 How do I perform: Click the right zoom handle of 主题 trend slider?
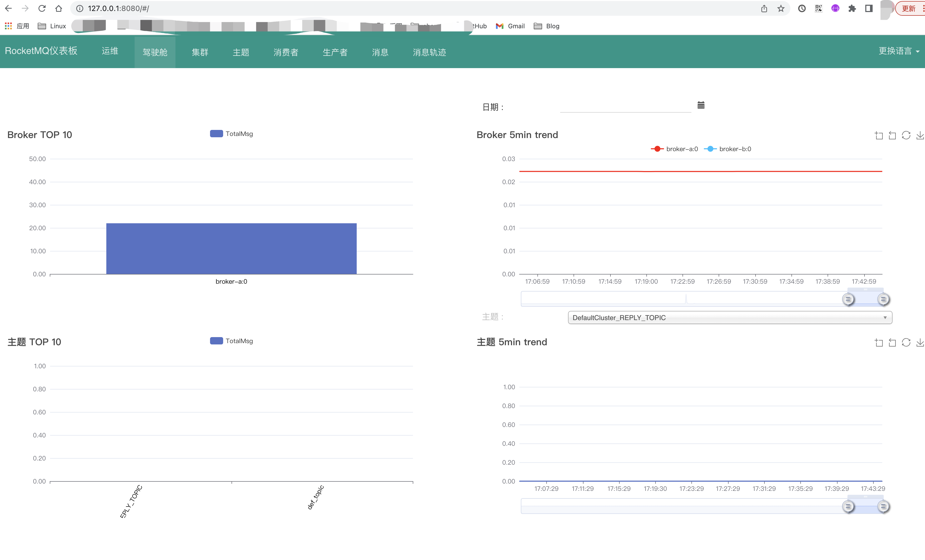pos(883,506)
